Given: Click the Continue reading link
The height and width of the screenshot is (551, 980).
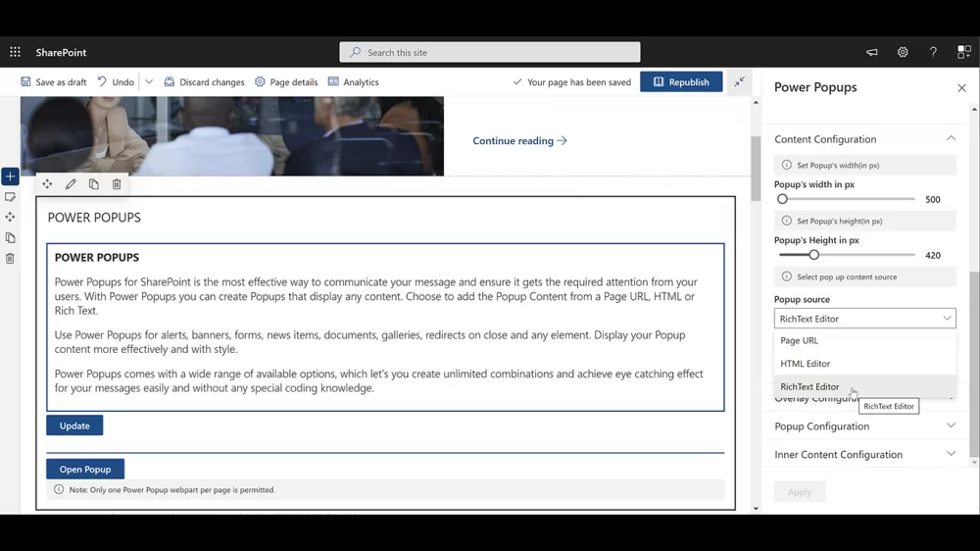Looking at the screenshot, I should 519,141.
